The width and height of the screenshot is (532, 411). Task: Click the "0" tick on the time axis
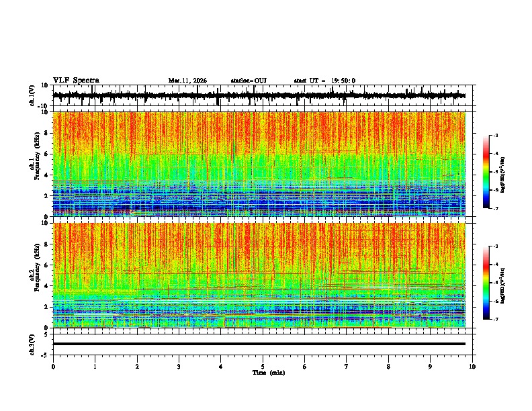click(x=53, y=367)
